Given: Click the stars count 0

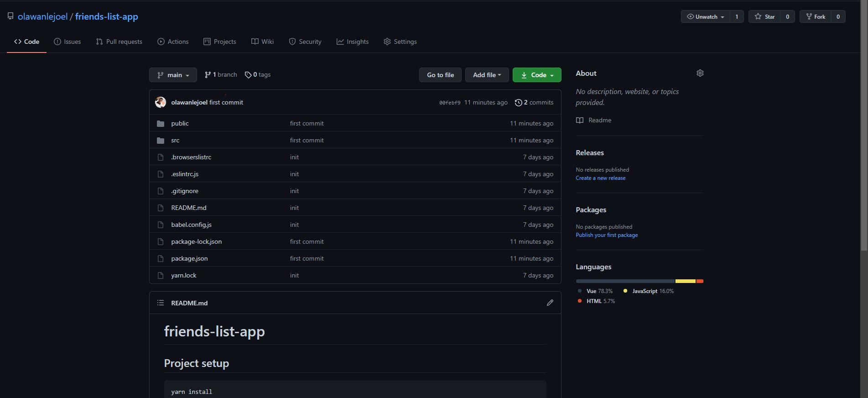Looking at the screenshot, I should [787, 16].
